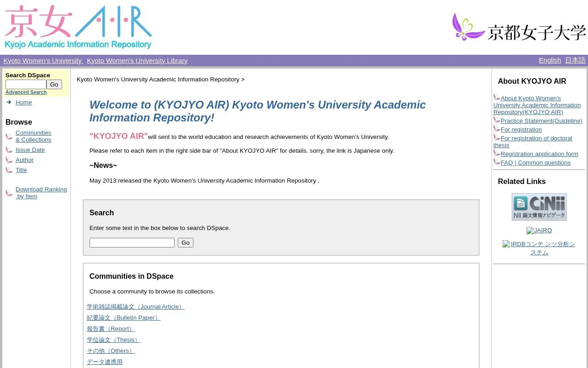The height and width of the screenshot is (368, 588).
Task: Open Download Ranking by Item
Action: click(x=41, y=193)
